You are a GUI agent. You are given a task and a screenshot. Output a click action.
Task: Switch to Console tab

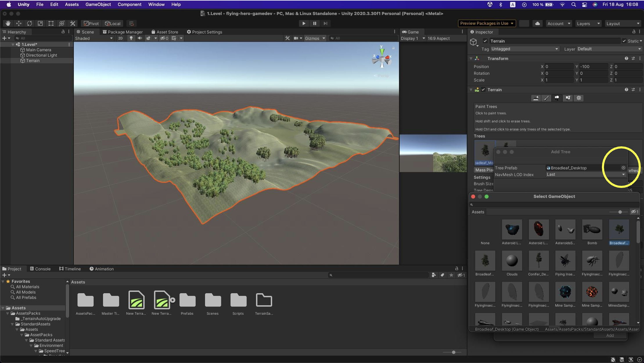click(x=40, y=269)
